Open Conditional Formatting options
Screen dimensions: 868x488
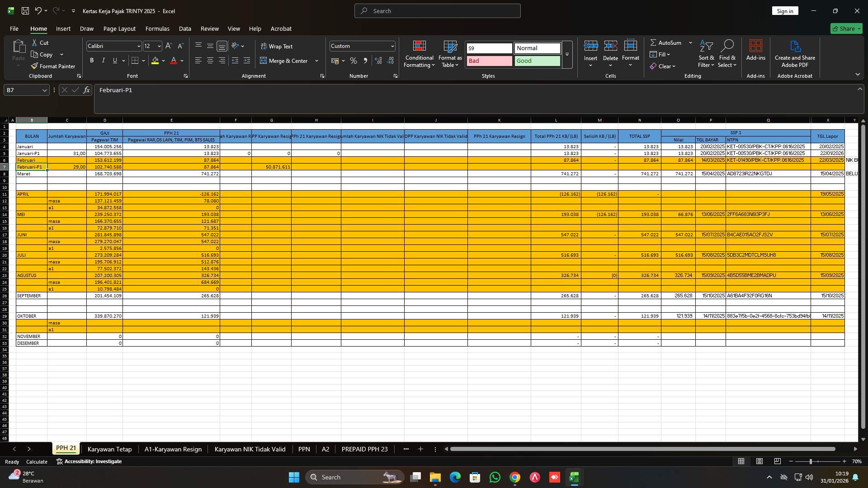tap(419, 53)
